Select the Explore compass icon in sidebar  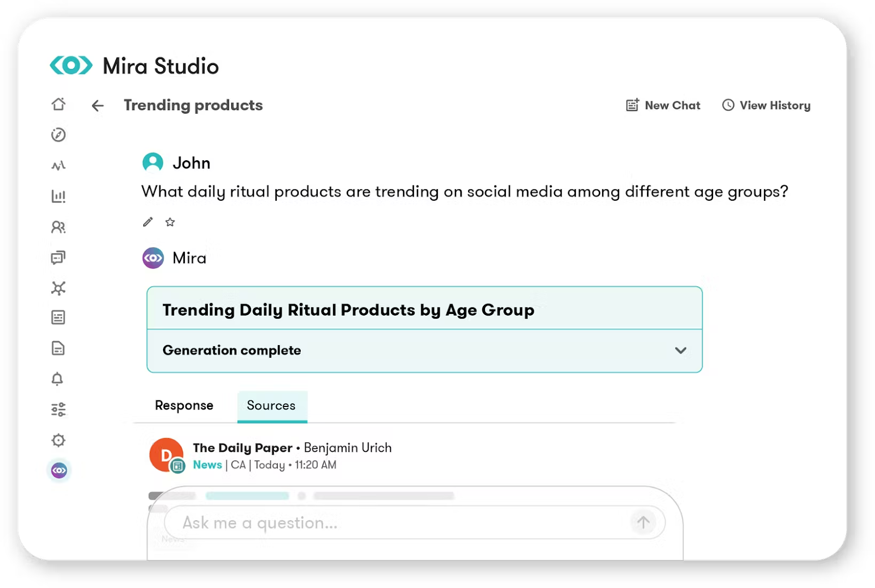pos(59,135)
